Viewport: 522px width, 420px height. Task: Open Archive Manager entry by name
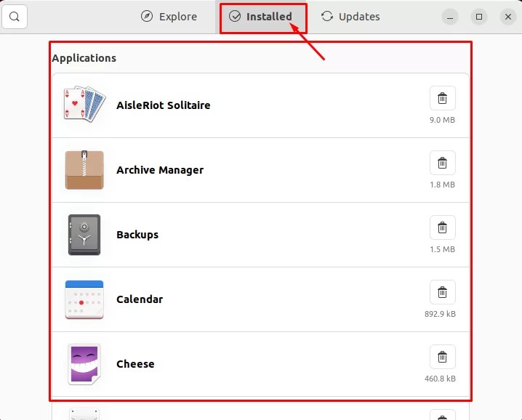(160, 170)
